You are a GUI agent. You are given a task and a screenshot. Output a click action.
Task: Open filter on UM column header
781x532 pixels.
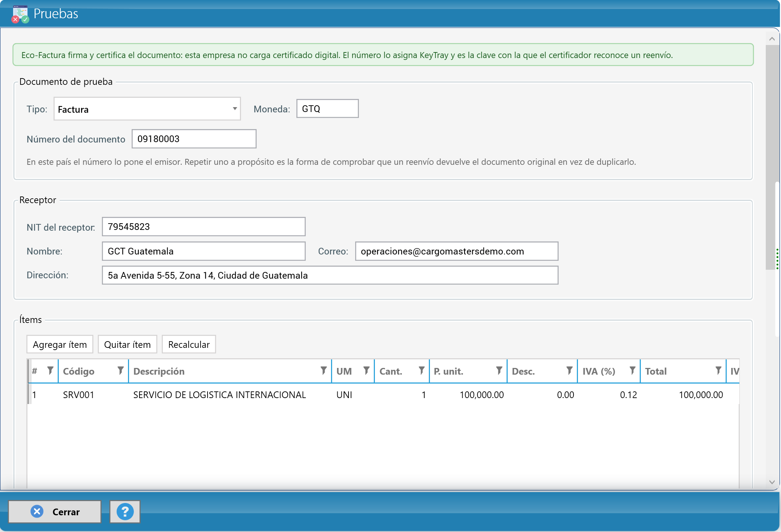pyautogui.click(x=366, y=371)
